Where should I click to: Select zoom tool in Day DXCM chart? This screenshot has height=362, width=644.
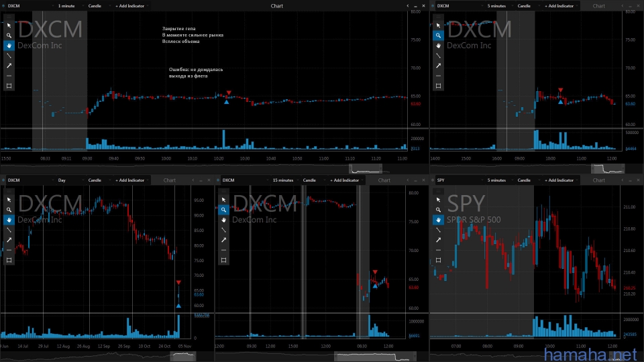pyautogui.click(x=9, y=210)
